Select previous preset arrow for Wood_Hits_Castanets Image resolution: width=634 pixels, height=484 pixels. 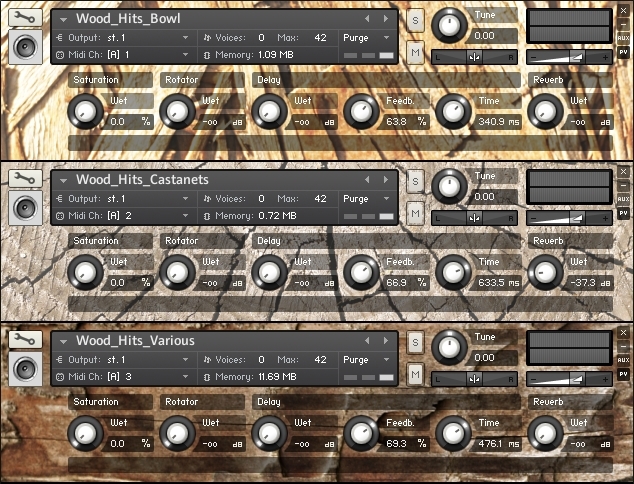click(368, 180)
